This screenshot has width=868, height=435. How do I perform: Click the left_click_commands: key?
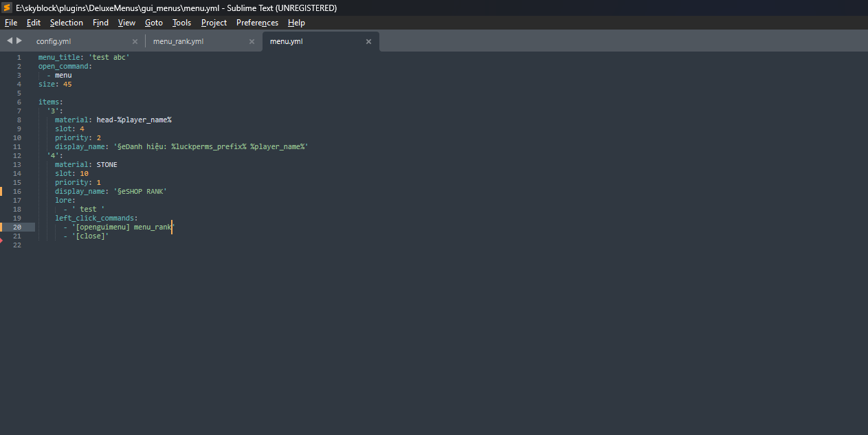coord(97,218)
